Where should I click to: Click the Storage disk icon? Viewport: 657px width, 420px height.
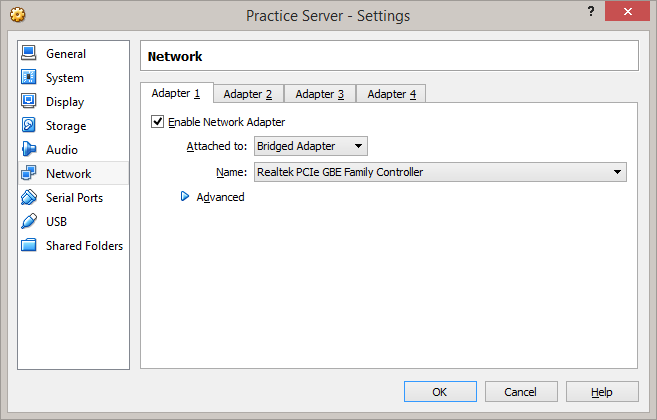(28, 125)
